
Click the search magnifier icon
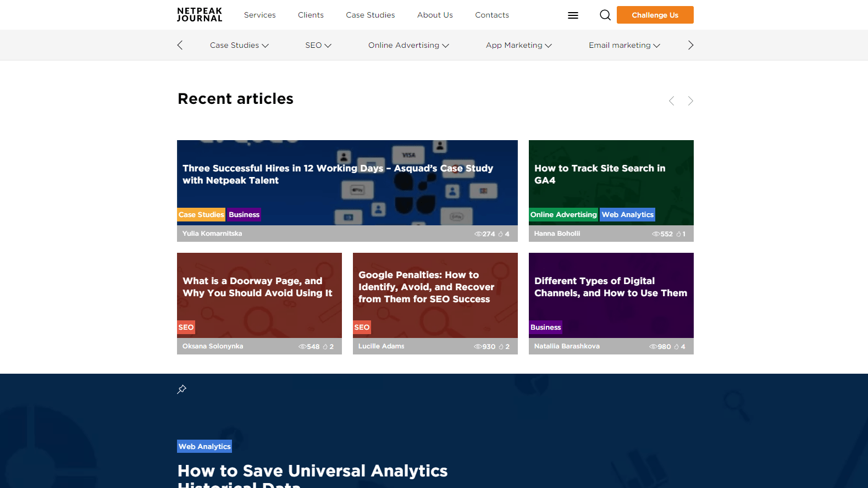[x=605, y=15]
